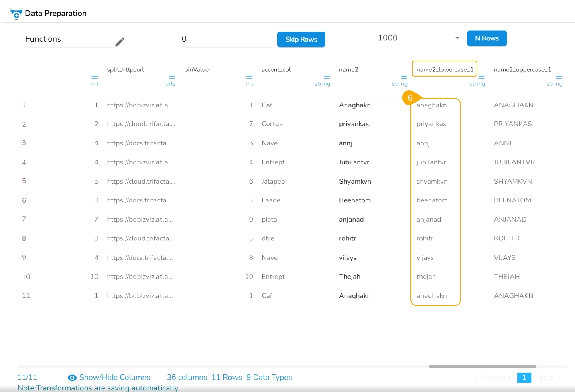Click the JUBILANTVR cell
The width and height of the screenshot is (575, 392).
[x=514, y=162]
